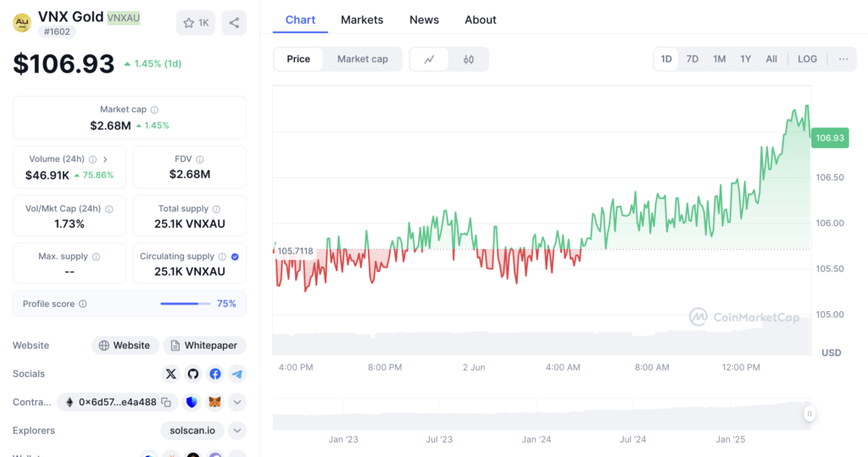Click contract address 0x6d57...e4a488

[x=117, y=402]
